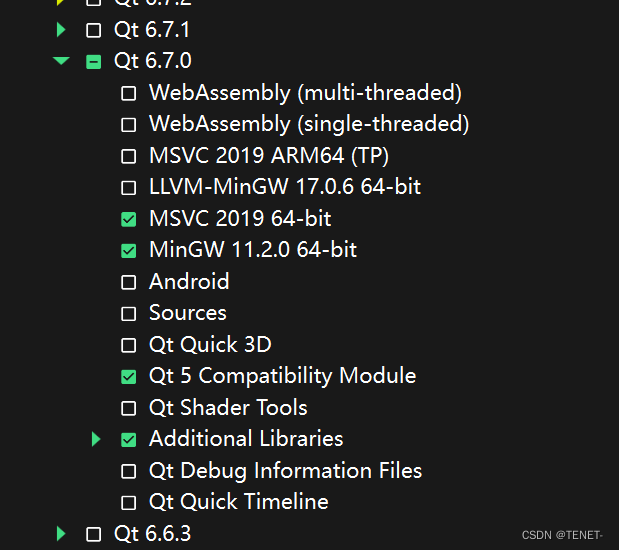
Task: Select MinGW 11.2.0 64-bit text
Action: (x=253, y=250)
